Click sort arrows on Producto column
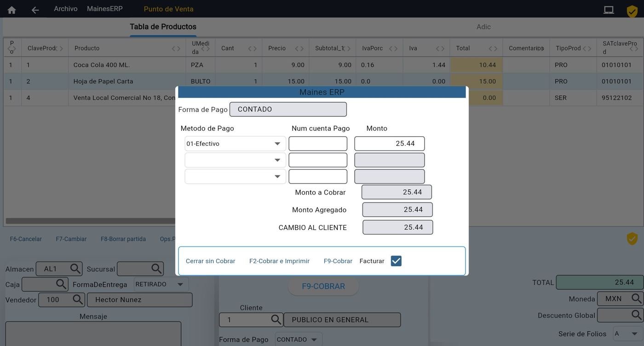 (x=176, y=48)
